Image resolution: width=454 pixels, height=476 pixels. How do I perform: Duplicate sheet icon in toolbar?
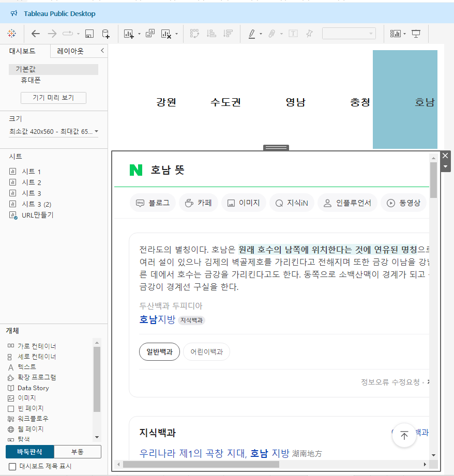(150, 34)
